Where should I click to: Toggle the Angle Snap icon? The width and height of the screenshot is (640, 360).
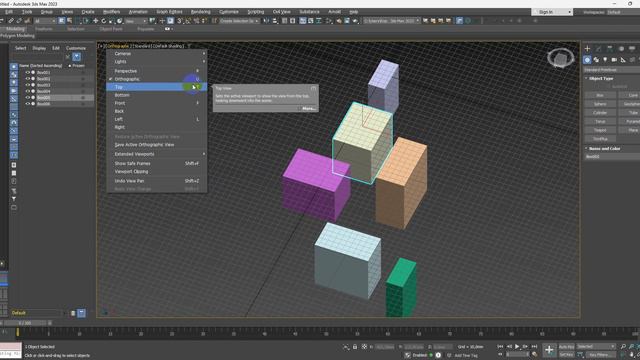(x=188, y=21)
